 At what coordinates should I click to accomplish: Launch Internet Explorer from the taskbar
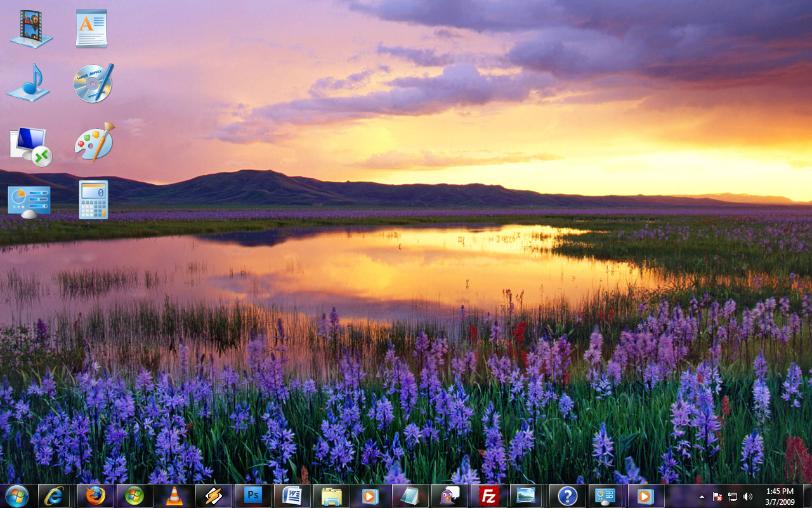pos(54,496)
